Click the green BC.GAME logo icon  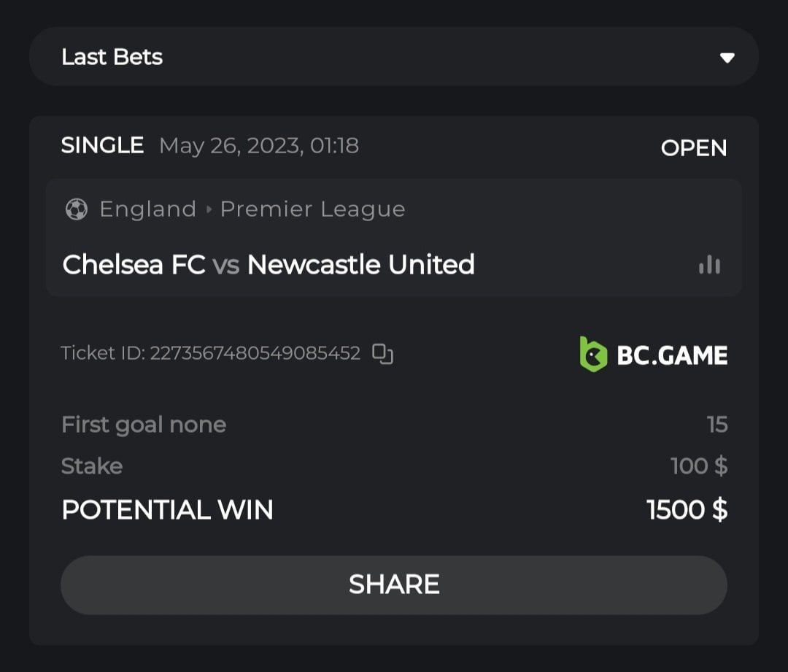(593, 355)
